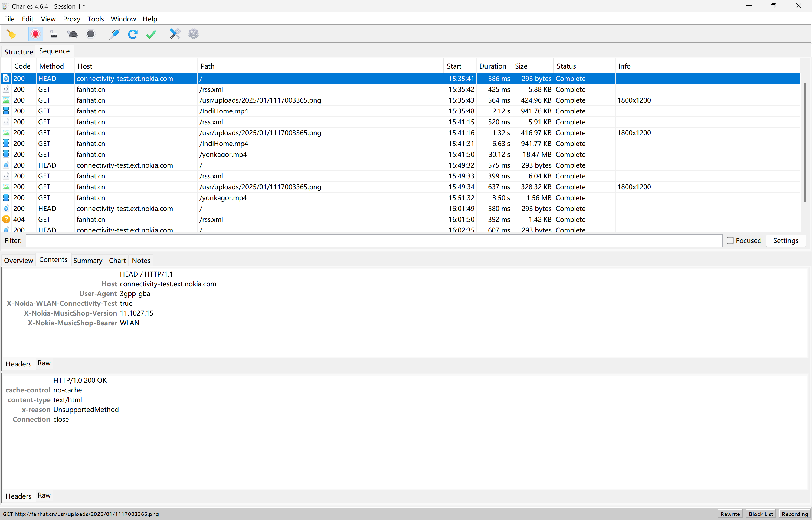The height and width of the screenshot is (520, 812).
Task: Click 'UnsupportedMethod' response header value
Action: (86, 409)
